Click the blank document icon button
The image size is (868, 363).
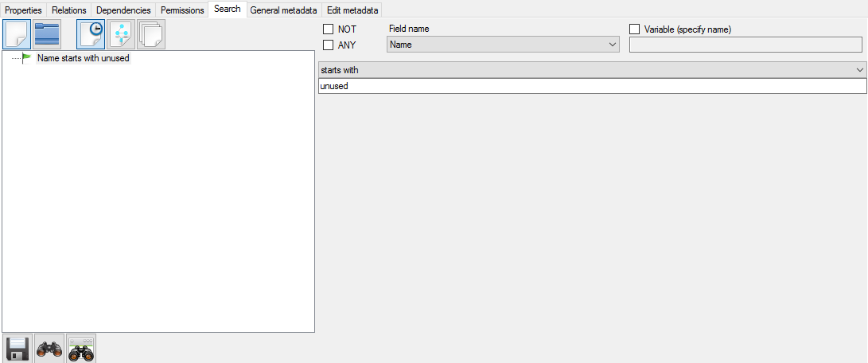[x=17, y=35]
